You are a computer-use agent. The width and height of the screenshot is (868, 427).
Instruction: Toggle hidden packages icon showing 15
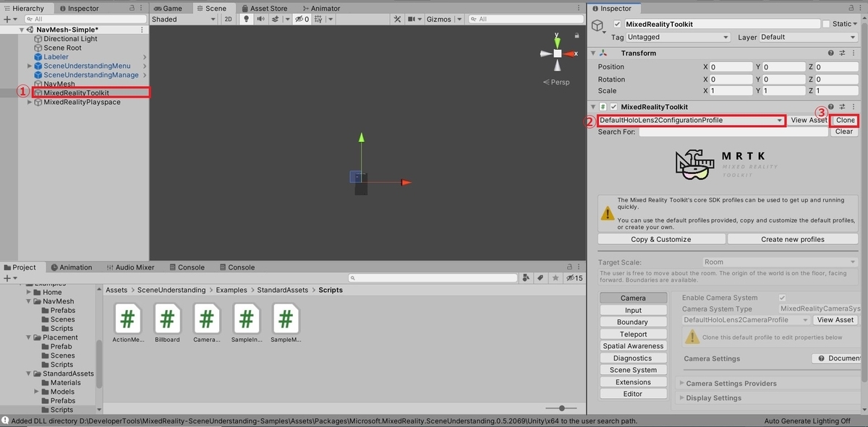[574, 278]
